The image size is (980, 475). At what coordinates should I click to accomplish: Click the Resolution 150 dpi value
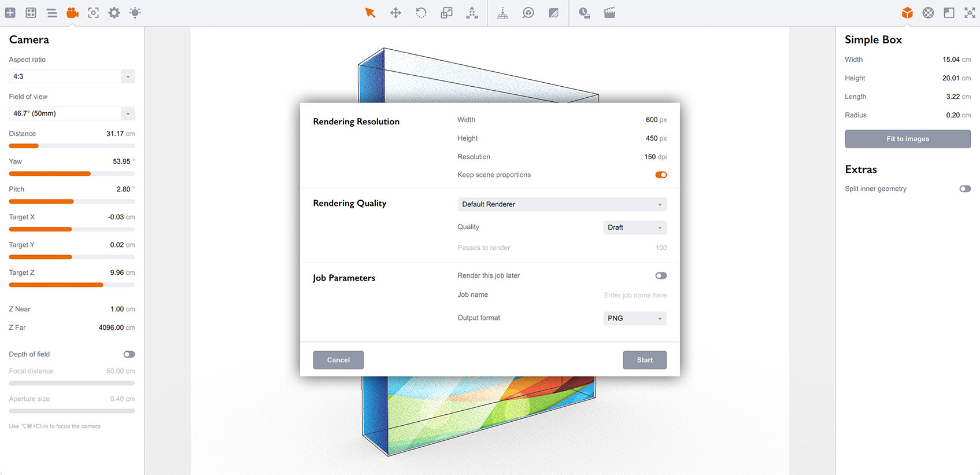[650, 157]
